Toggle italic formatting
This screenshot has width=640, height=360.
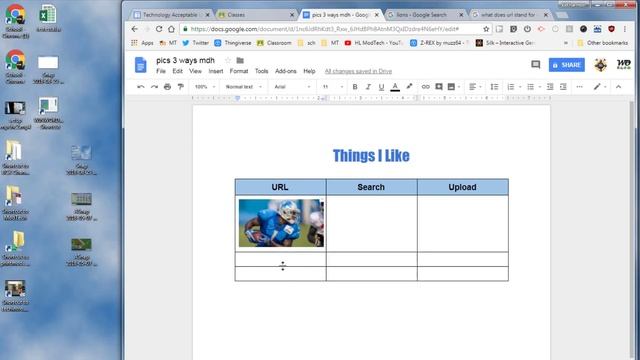click(x=368, y=87)
